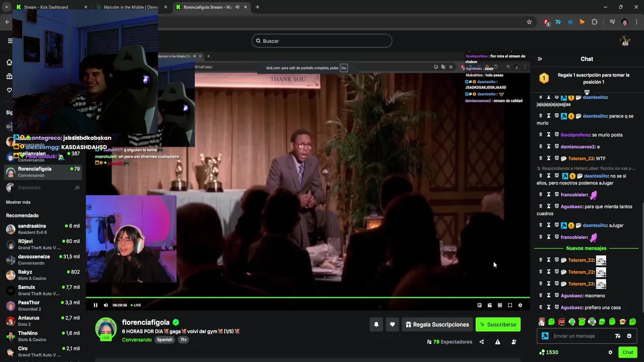
Task: Toggle notifications bell for florenciafigola
Action: coord(376,325)
